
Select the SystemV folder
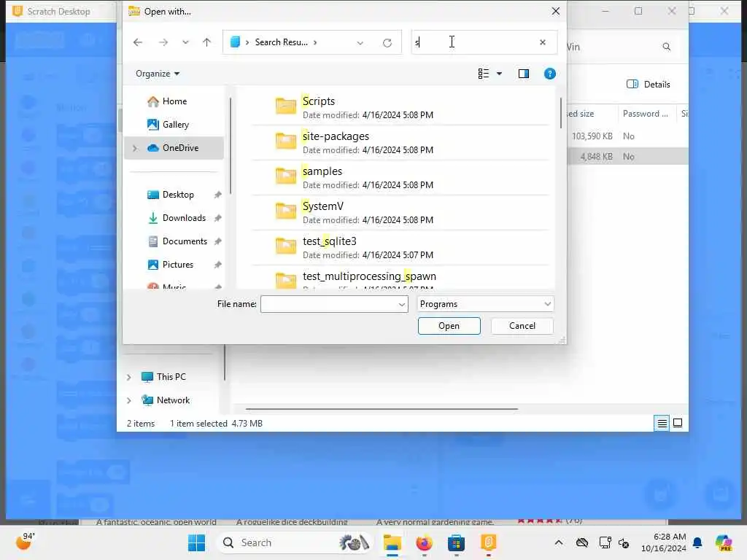click(400, 212)
